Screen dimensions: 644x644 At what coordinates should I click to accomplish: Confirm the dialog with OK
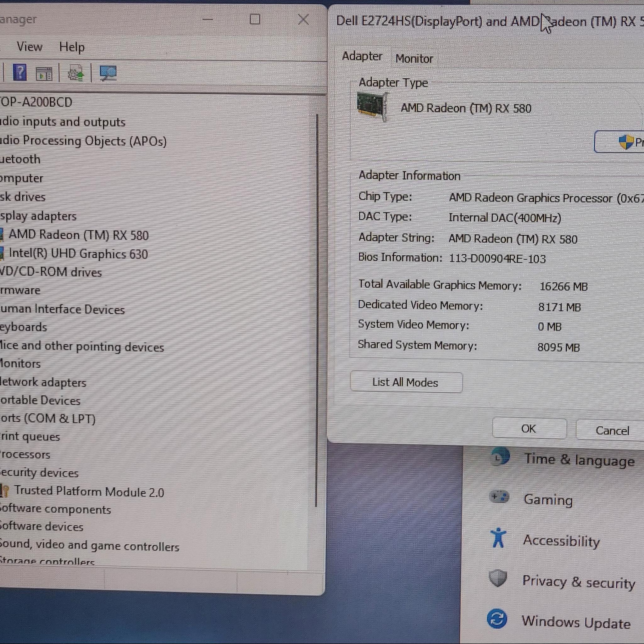(529, 428)
